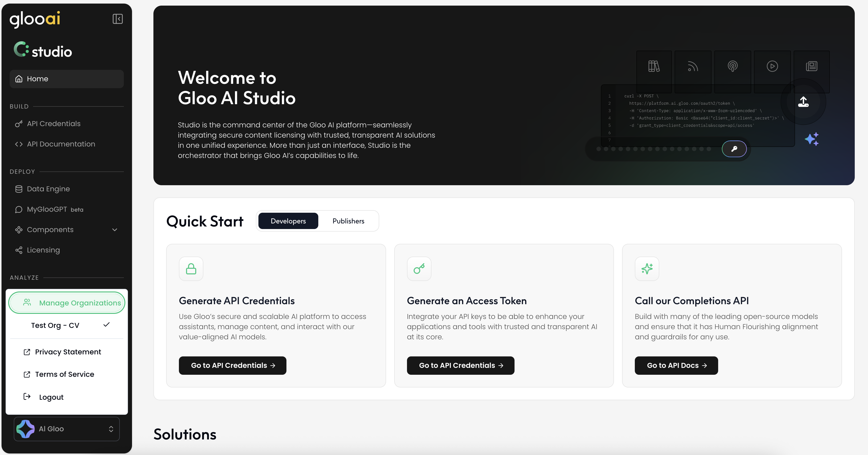Select Test Org - CV organization

click(x=67, y=325)
